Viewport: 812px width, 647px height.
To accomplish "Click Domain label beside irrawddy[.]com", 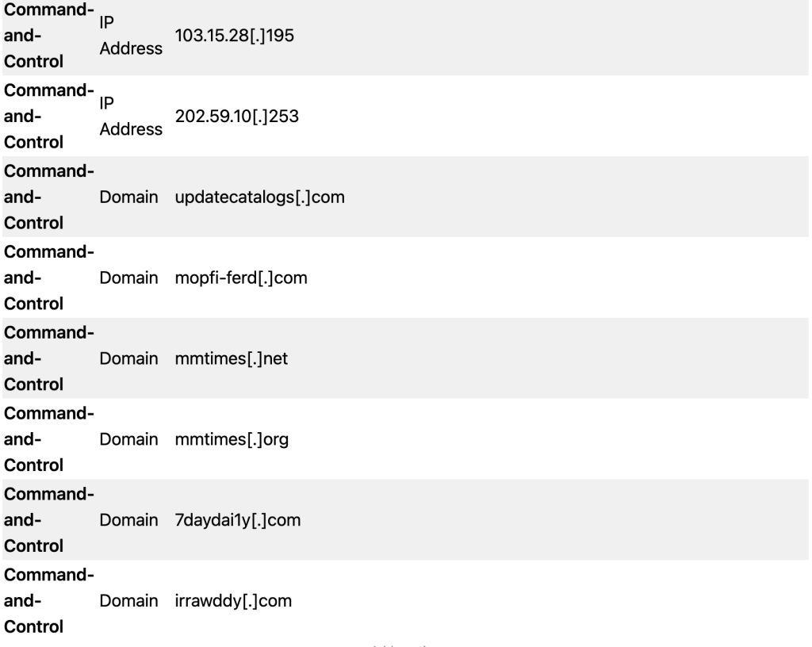I will (x=128, y=601).
